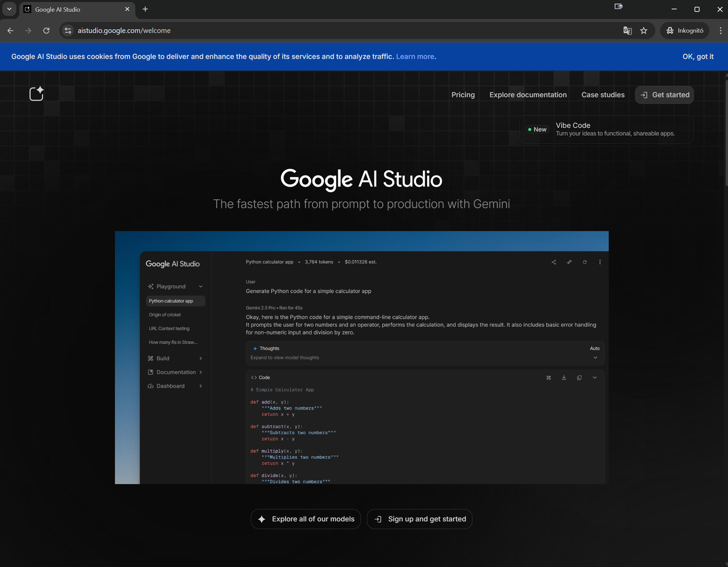Screen dimensions: 728x567
Task: Dismiss cookie banner with OK, got it
Action: pos(698,57)
